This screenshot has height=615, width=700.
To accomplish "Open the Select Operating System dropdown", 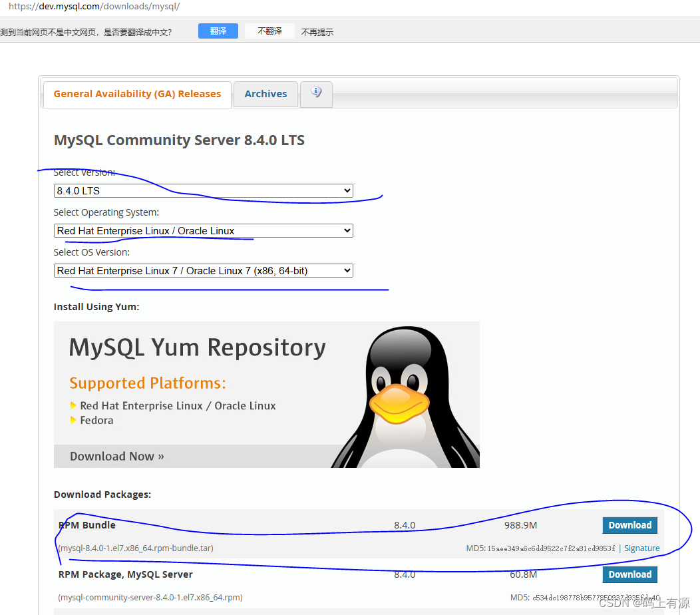I will pyautogui.click(x=203, y=231).
